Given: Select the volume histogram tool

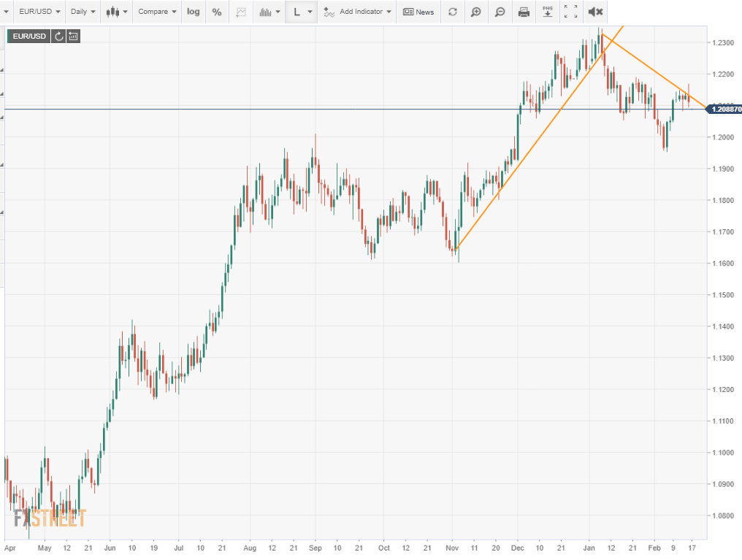Looking at the screenshot, I should (x=267, y=12).
